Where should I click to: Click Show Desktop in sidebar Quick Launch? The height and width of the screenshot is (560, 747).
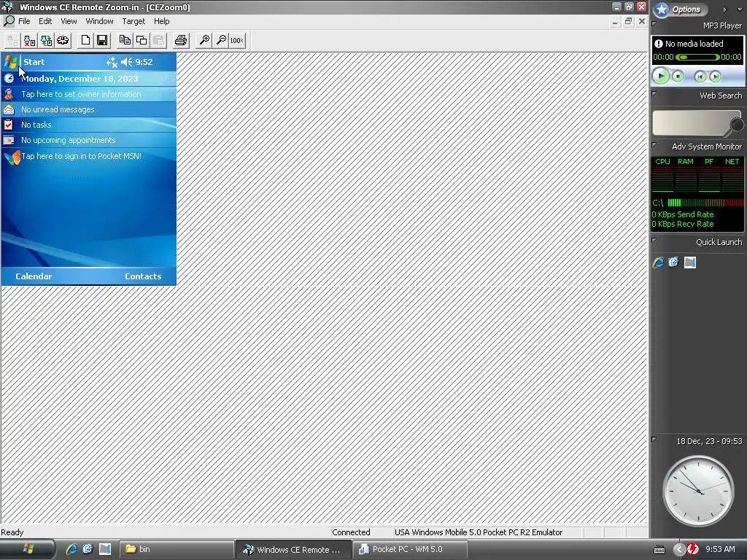point(690,262)
